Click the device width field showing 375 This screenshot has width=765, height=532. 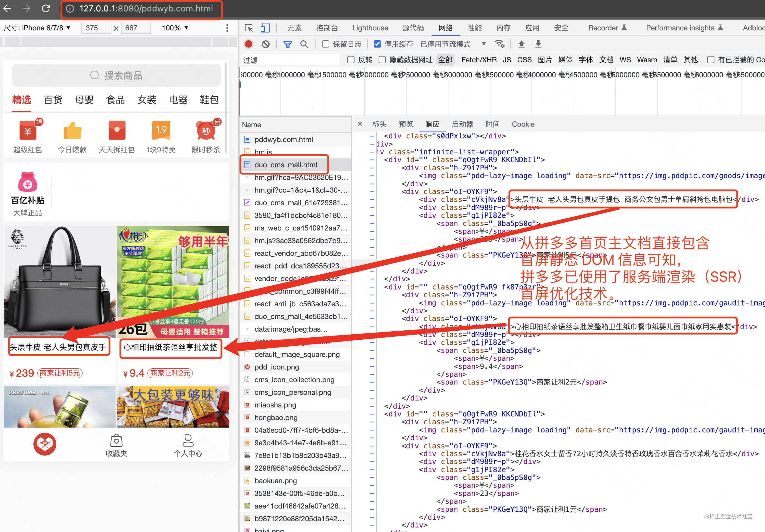[96, 28]
